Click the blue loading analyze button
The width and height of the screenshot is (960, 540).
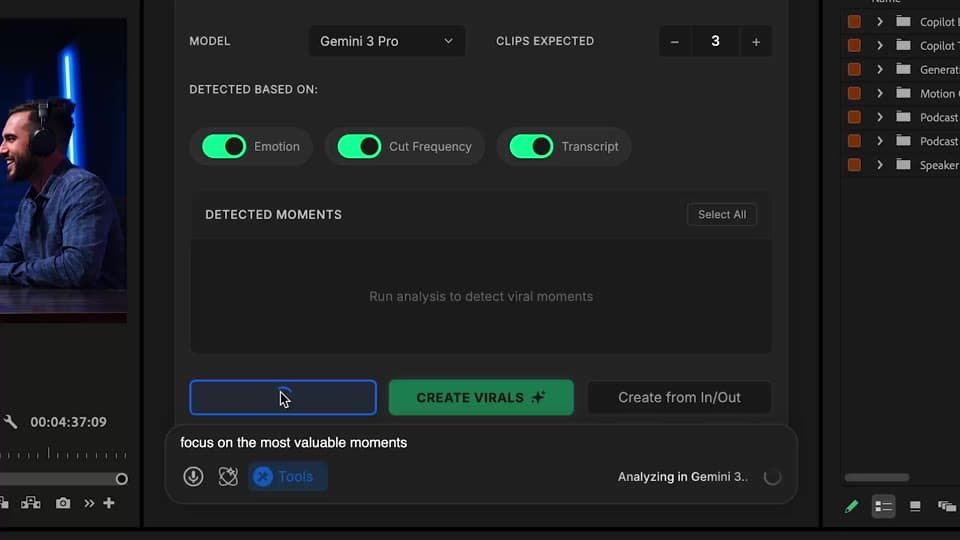[283, 397]
